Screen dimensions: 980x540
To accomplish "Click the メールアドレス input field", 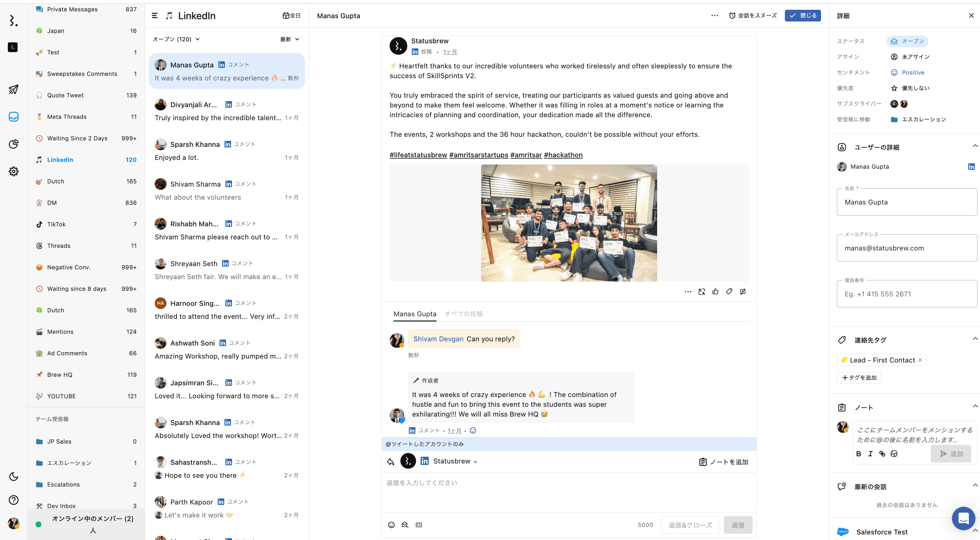I will point(907,248).
